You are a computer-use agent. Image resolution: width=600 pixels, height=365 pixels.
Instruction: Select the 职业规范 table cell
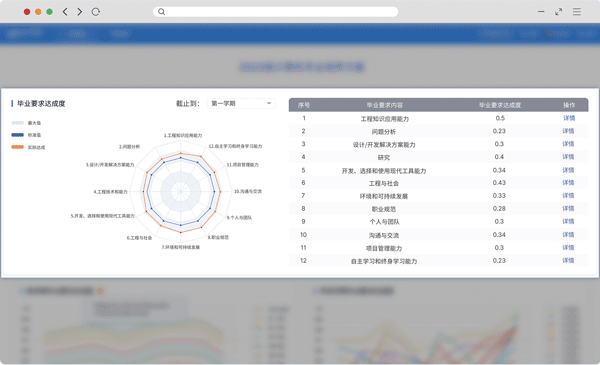coord(384,209)
